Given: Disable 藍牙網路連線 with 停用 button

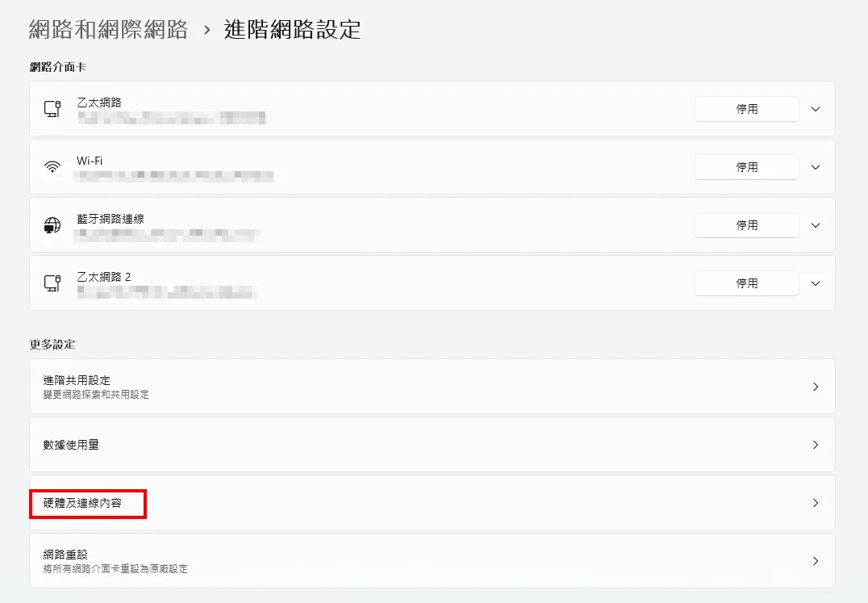Looking at the screenshot, I should point(747,225).
